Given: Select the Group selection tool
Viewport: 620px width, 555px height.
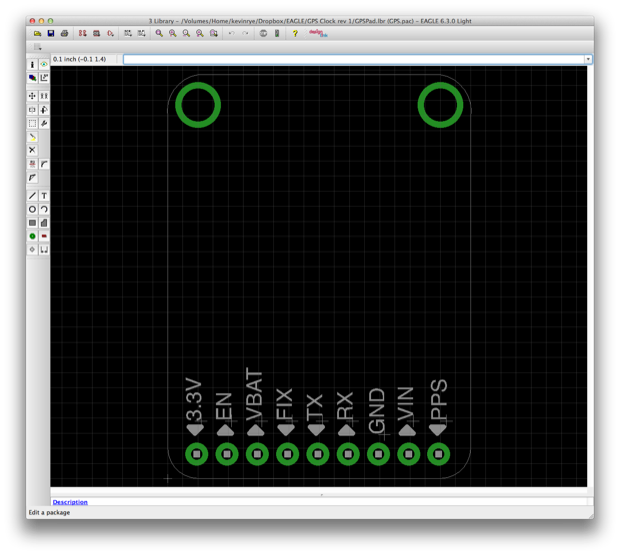Looking at the screenshot, I should click(x=32, y=124).
